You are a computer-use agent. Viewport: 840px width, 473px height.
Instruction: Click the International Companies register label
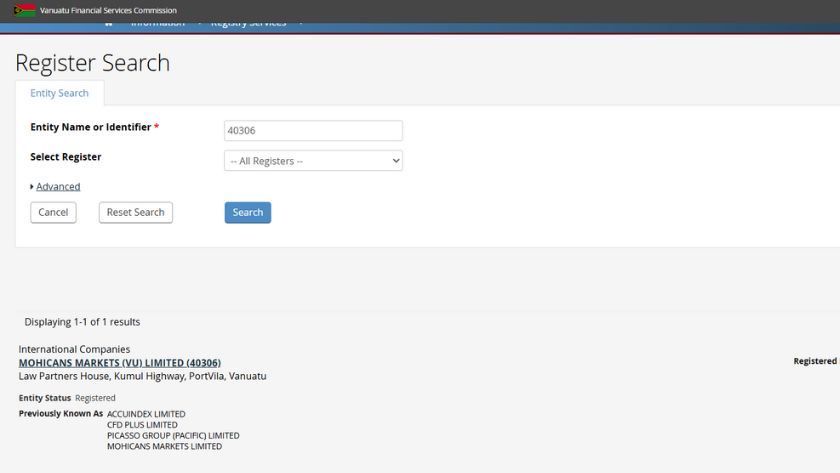tap(74, 349)
